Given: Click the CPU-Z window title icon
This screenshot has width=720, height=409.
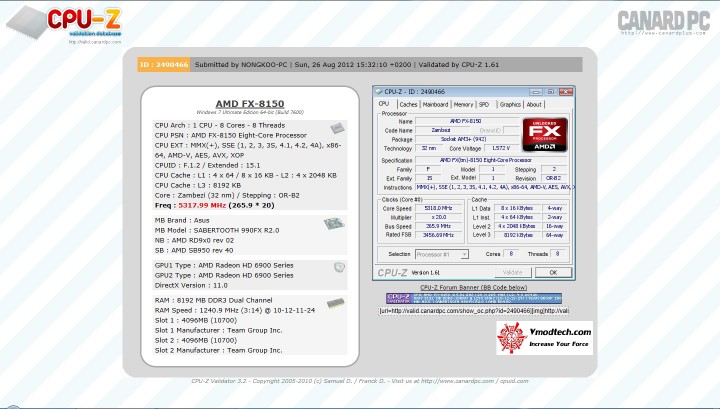Looking at the screenshot, I should [x=379, y=91].
